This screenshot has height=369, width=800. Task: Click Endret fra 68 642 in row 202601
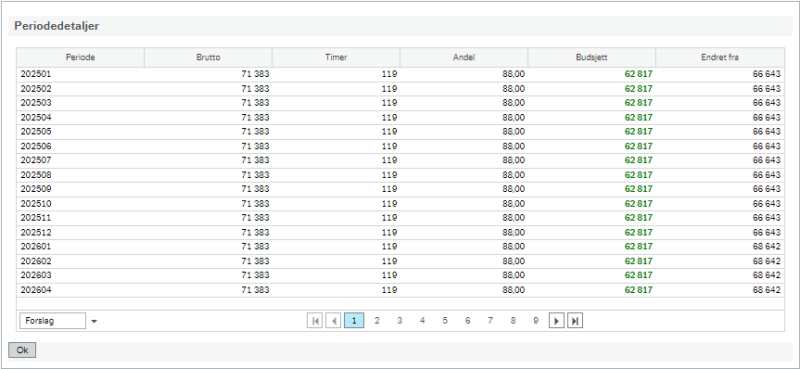tap(766, 247)
